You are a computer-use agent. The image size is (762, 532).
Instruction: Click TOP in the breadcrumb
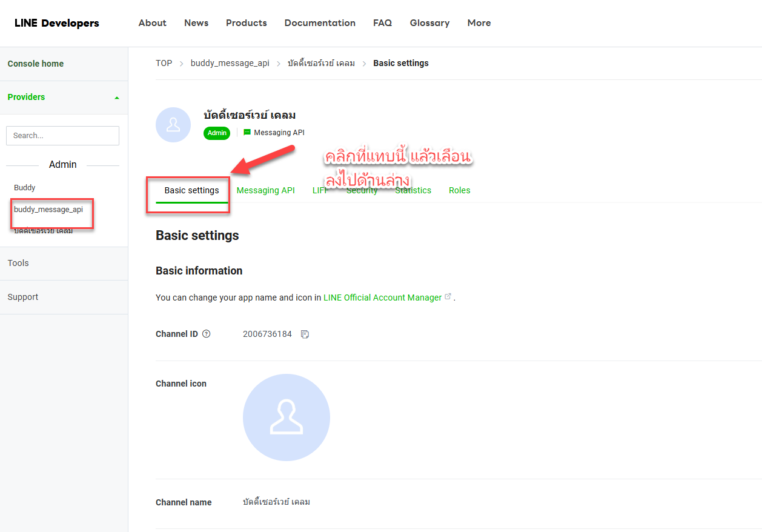point(164,63)
